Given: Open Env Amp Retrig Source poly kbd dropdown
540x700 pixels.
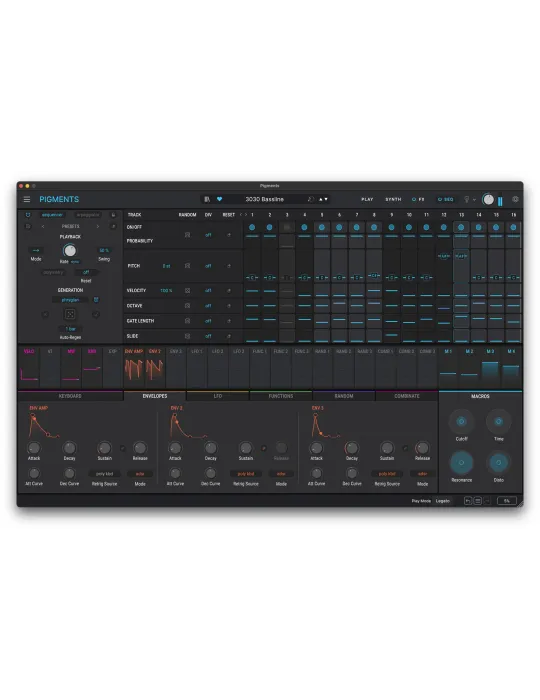Looking at the screenshot, I should pos(104,474).
